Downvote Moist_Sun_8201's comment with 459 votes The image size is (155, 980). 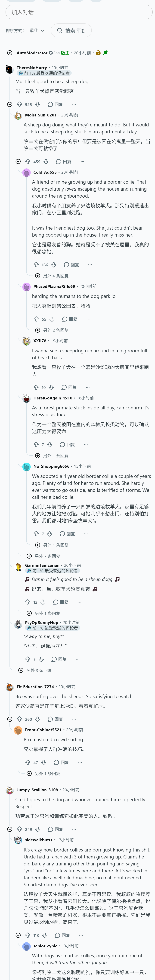[x=46, y=162]
